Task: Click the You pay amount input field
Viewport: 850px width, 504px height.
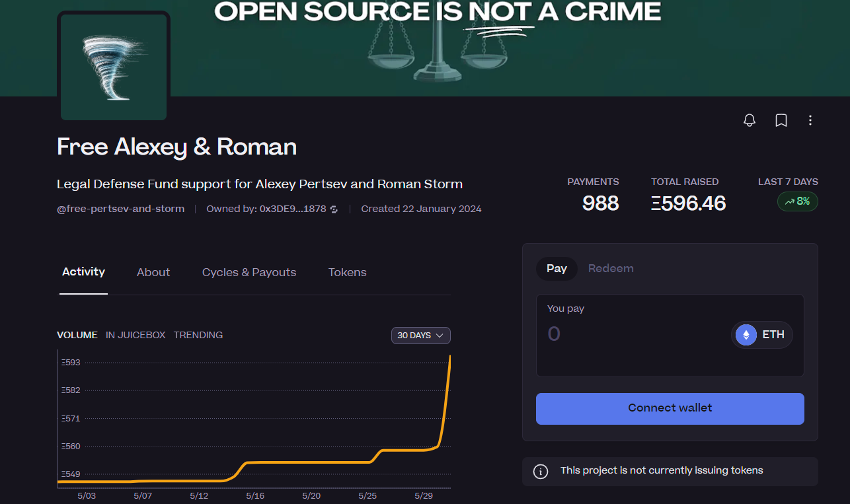Action: [635, 334]
